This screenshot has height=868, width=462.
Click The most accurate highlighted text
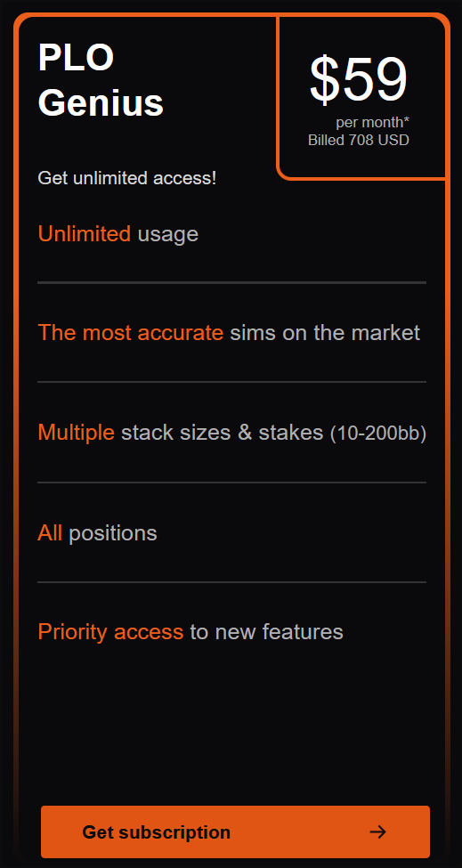[131, 333]
